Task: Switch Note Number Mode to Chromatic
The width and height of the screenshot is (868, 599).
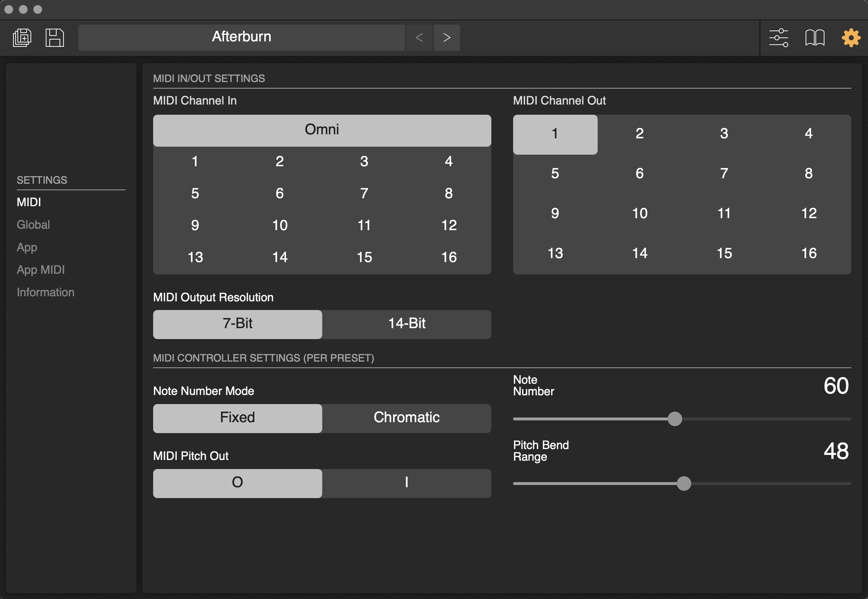Action: [407, 418]
